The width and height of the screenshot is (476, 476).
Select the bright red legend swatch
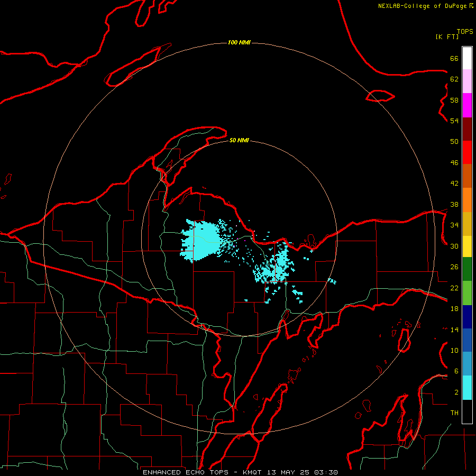[x=467, y=153]
